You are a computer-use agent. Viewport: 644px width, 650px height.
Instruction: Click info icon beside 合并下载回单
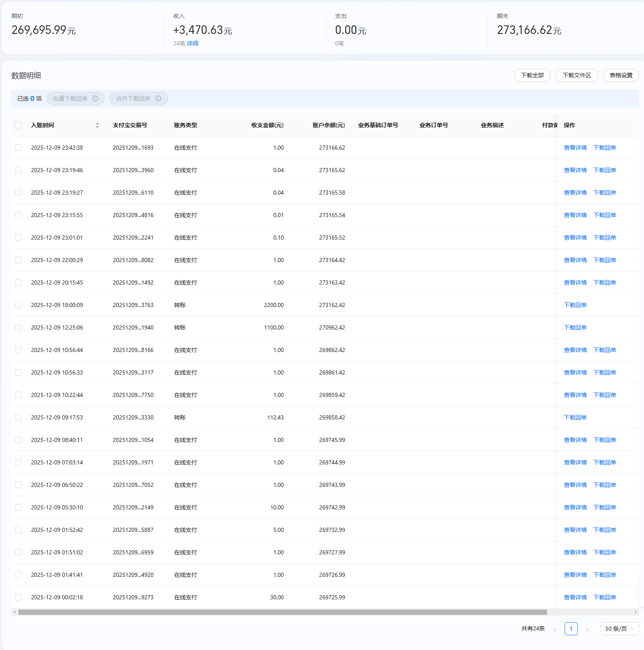point(158,99)
